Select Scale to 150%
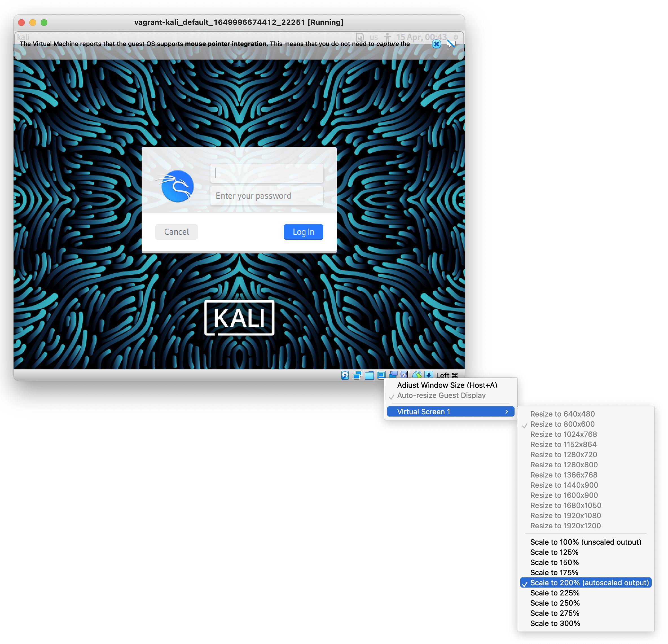 click(554, 562)
